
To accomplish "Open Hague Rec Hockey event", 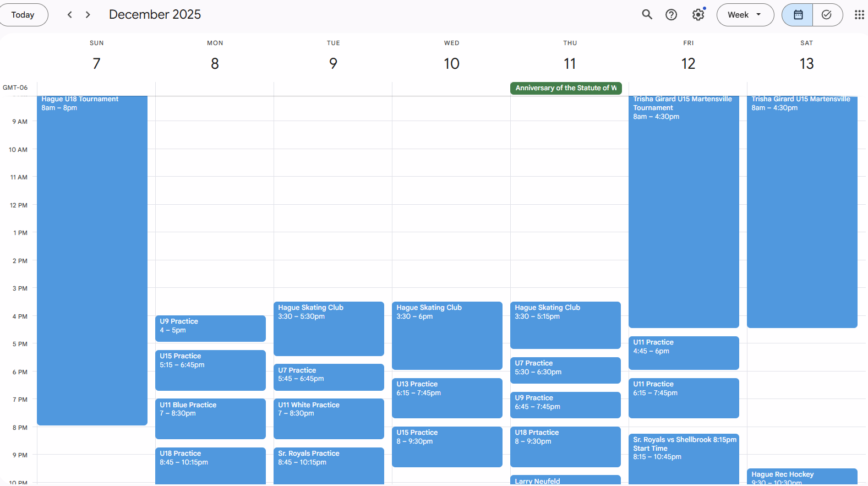I will [801, 477].
